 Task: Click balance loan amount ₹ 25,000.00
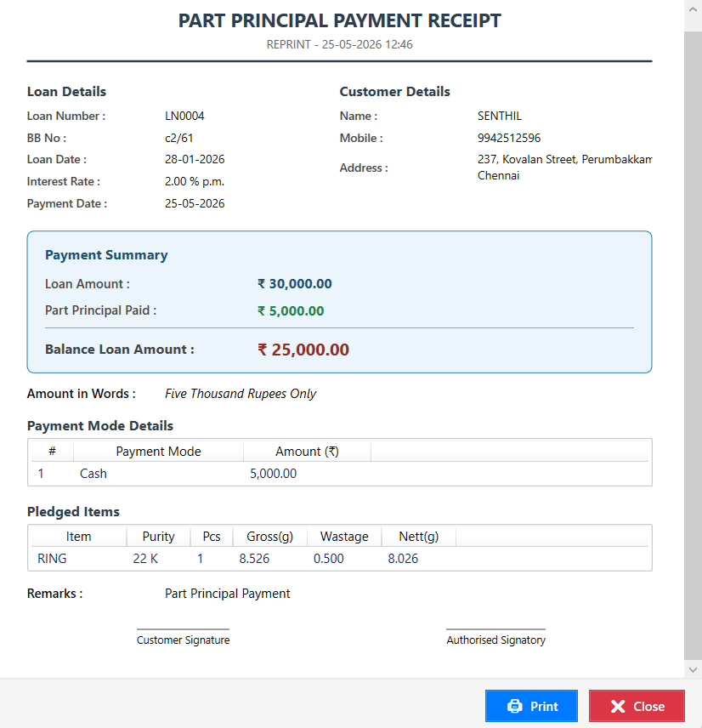[x=303, y=350]
